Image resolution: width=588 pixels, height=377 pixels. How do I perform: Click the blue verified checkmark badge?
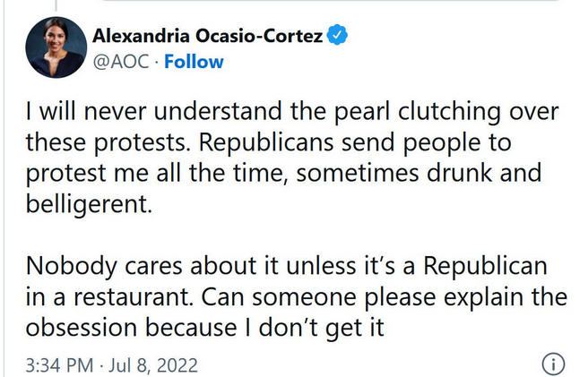(336, 36)
